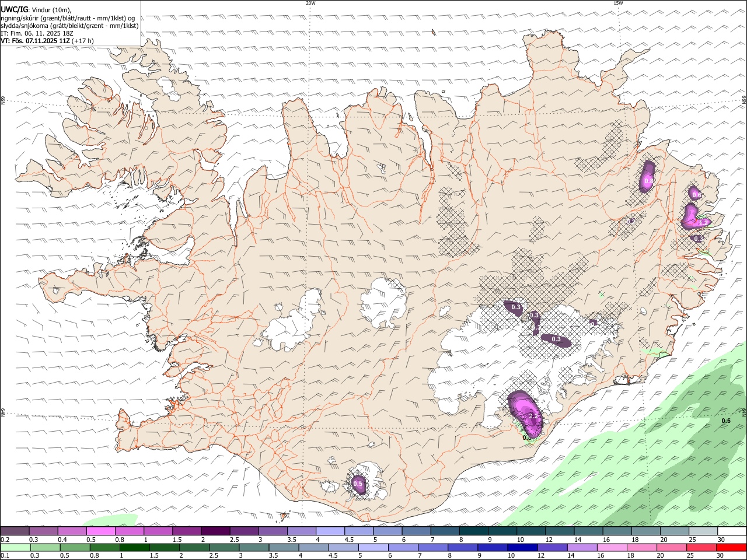
Task: Select dark teal 8 swatch in top legend
Action: (x=474, y=531)
